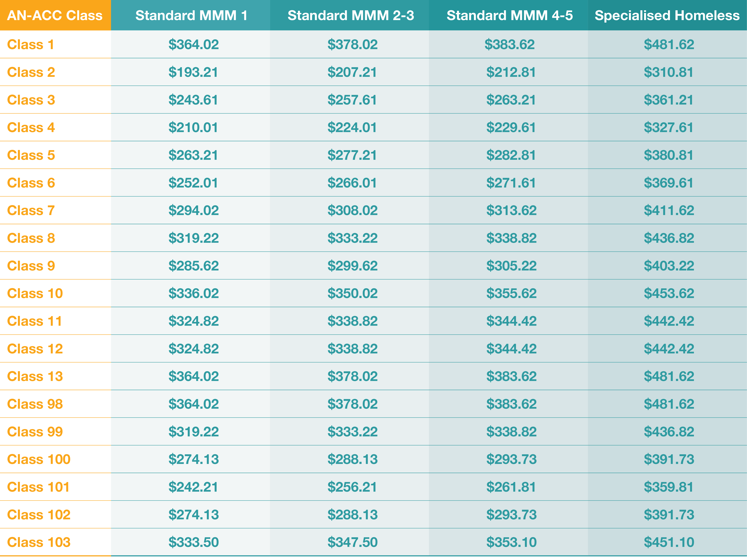Screen dimensions: 747x560
Task: Select the "Class 11" row label
Action: 35,321
